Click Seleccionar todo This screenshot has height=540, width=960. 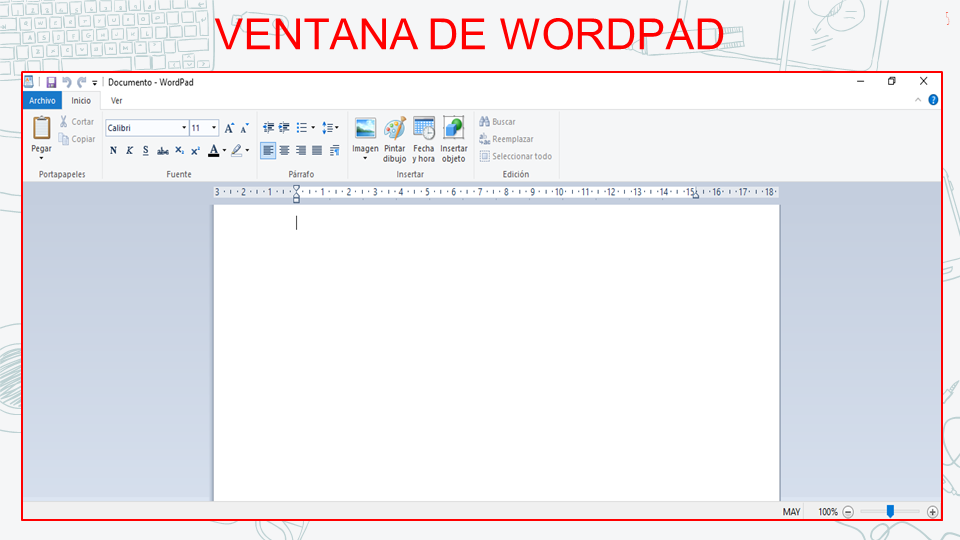click(516, 156)
